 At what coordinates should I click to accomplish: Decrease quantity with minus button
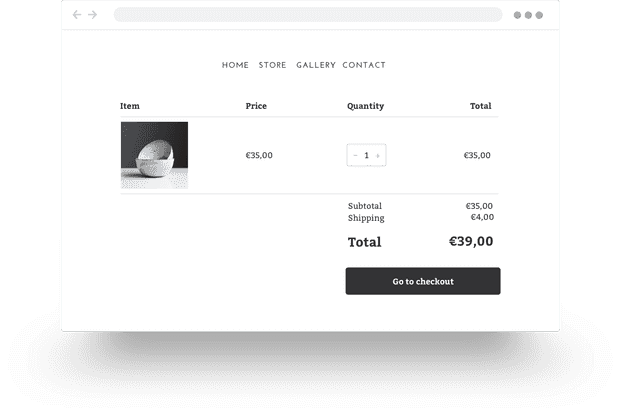[x=356, y=156]
